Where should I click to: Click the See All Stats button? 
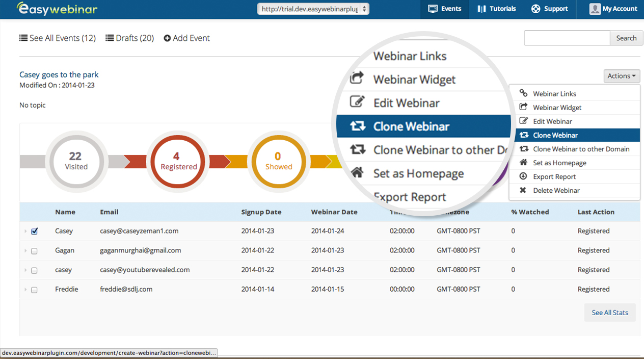click(x=610, y=313)
